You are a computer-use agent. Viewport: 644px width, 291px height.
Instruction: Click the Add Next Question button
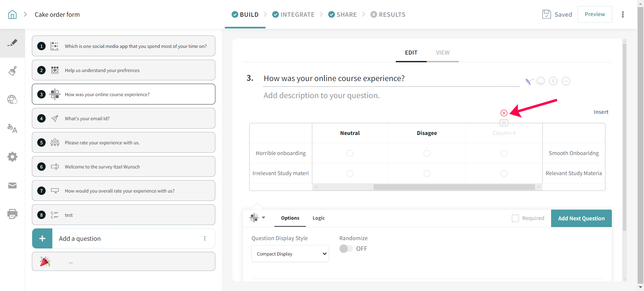[581, 218]
